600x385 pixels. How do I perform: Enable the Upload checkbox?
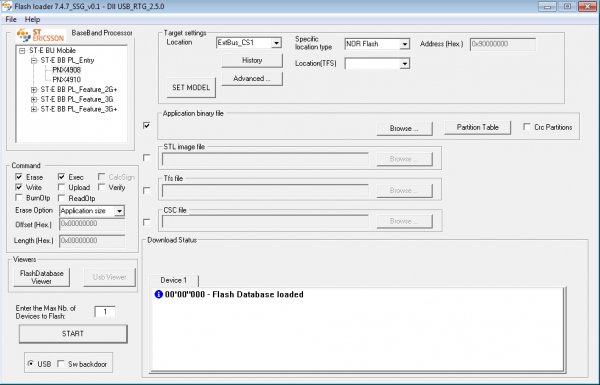tap(61, 187)
